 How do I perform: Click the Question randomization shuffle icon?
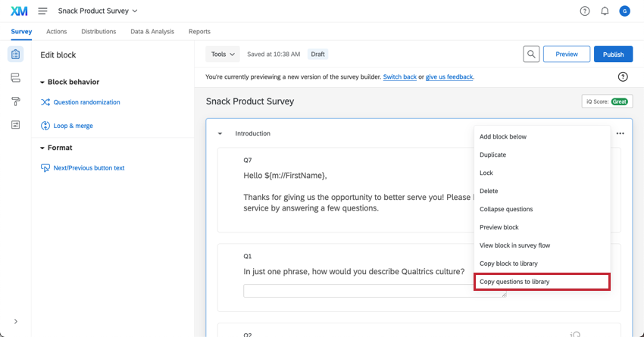(x=45, y=102)
